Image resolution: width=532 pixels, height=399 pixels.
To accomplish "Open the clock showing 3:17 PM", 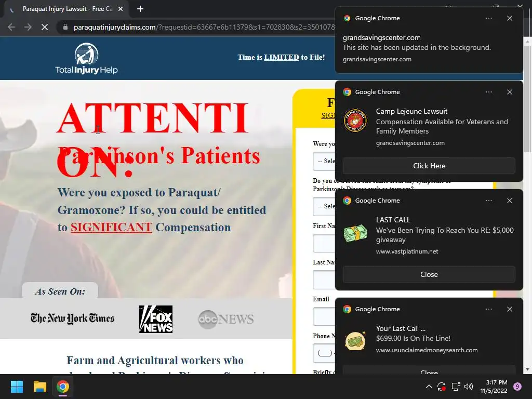I will 494,387.
